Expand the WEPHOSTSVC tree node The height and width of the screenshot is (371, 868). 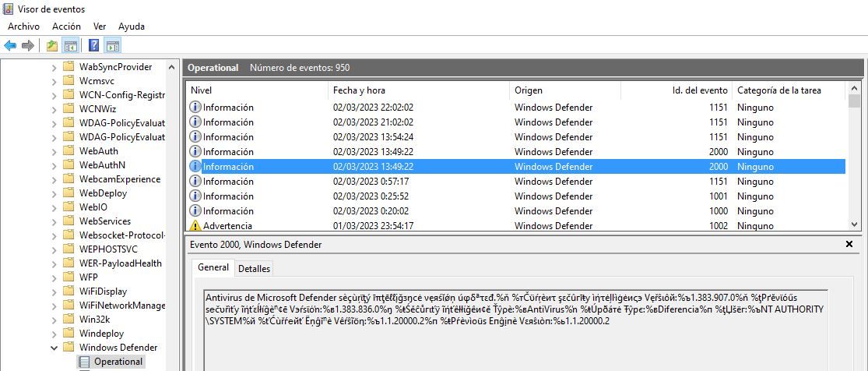[54, 249]
